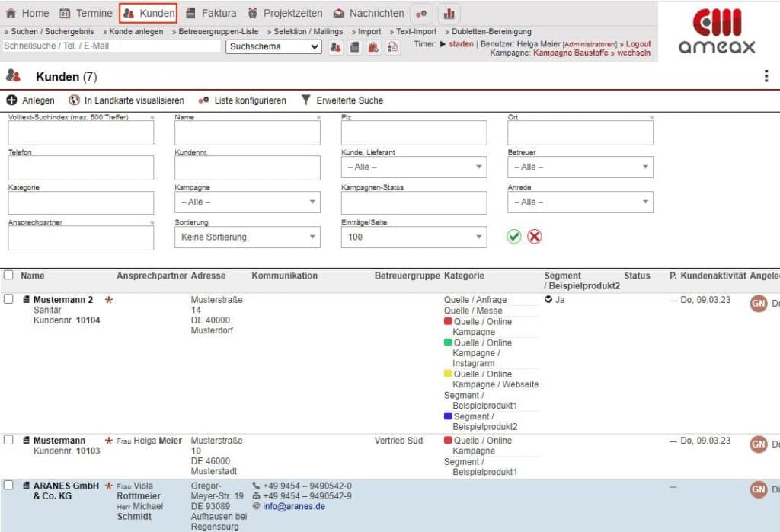
Task: Reset filters via the red X icon
Action: click(x=533, y=236)
